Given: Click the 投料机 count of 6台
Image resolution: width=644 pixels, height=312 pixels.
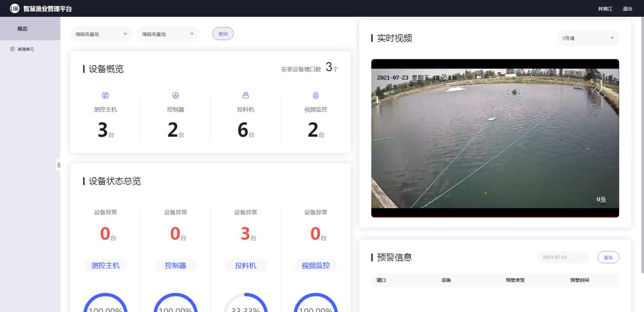Looking at the screenshot, I should click(x=245, y=131).
